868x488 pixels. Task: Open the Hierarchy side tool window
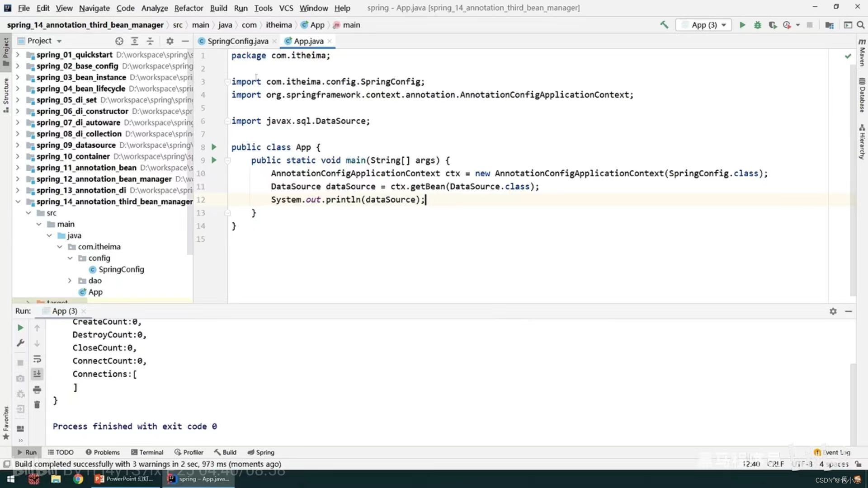pos(862,142)
